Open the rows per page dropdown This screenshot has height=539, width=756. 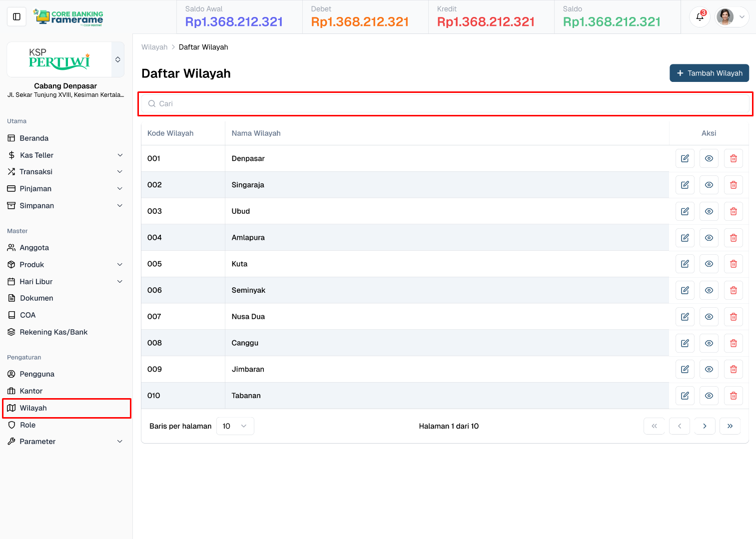[x=235, y=426]
